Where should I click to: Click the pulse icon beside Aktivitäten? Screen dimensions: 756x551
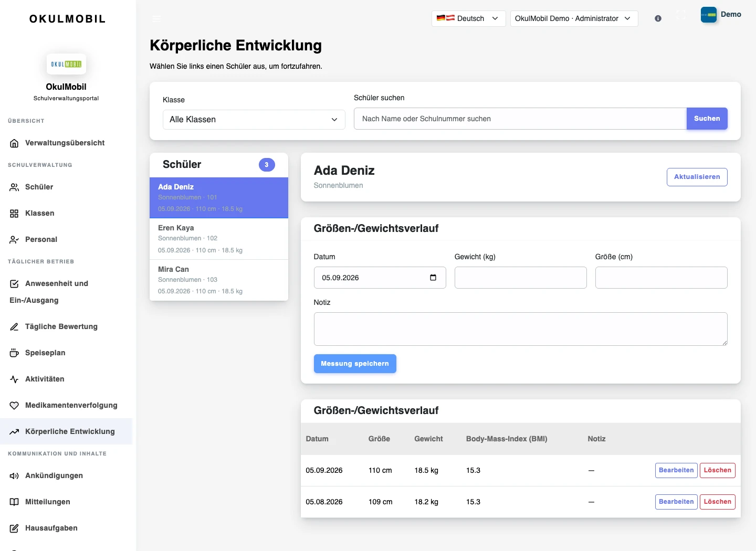14,379
